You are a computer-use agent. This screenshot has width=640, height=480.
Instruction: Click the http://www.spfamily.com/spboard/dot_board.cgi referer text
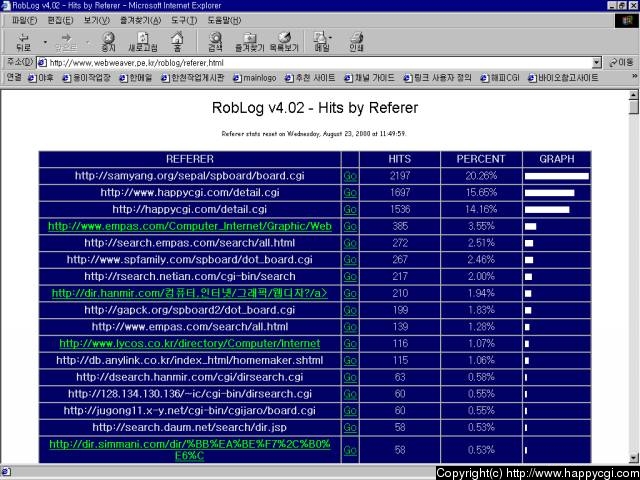190,260
